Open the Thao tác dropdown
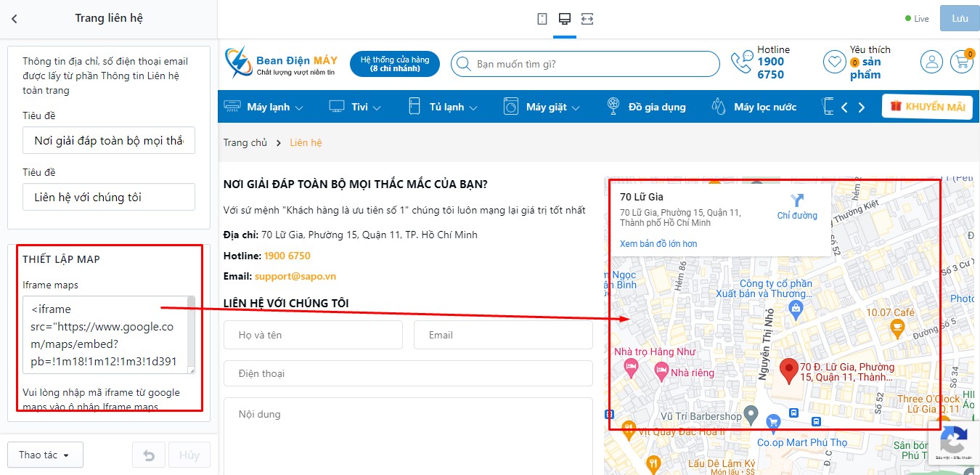The height and width of the screenshot is (475, 980). pos(45,455)
